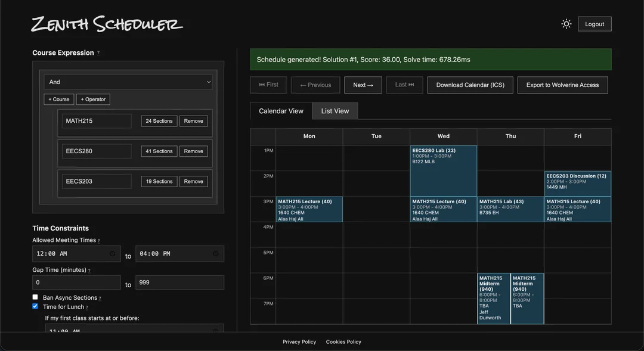Click the help icon beside Gap Time
The image size is (644, 351).
pos(89,270)
